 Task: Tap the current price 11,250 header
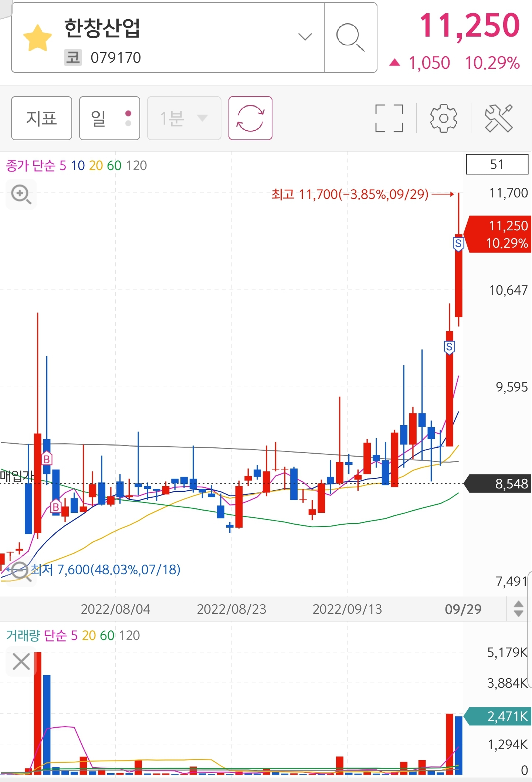tap(470, 25)
